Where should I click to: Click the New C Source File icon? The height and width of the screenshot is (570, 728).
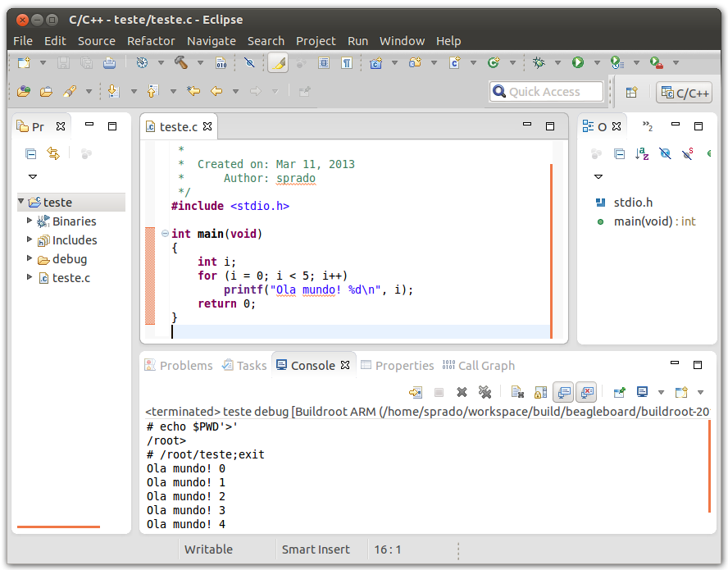pyautogui.click(x=454, y=62)
